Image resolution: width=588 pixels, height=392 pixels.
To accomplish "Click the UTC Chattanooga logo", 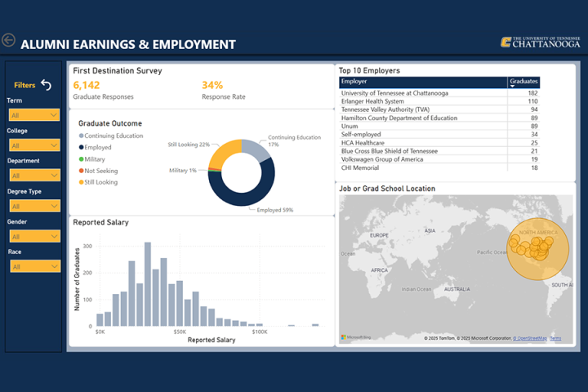I will click(x=540, y=42).
